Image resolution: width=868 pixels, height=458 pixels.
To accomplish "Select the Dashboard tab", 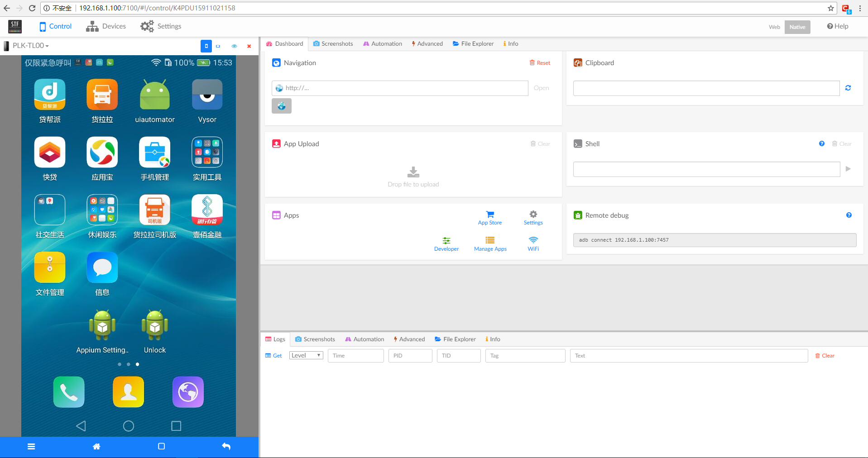I will tap(284, 43).
